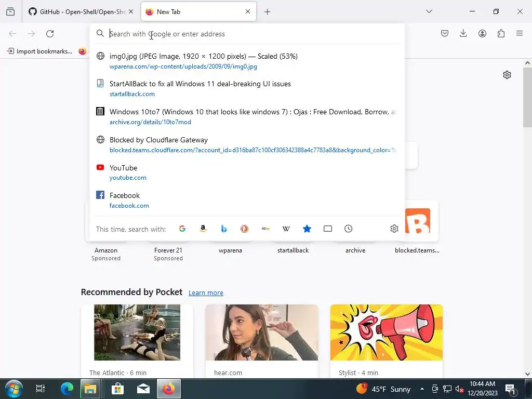Open the Stylist article thumbnail
532x399 pixels.
click(x=387, y=332)
